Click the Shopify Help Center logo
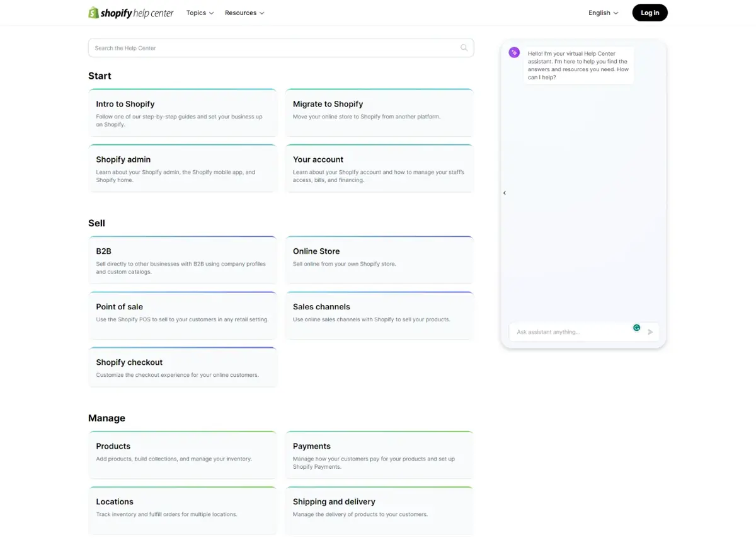The width and height of the screenshot is (756, 540). point(131,13)
